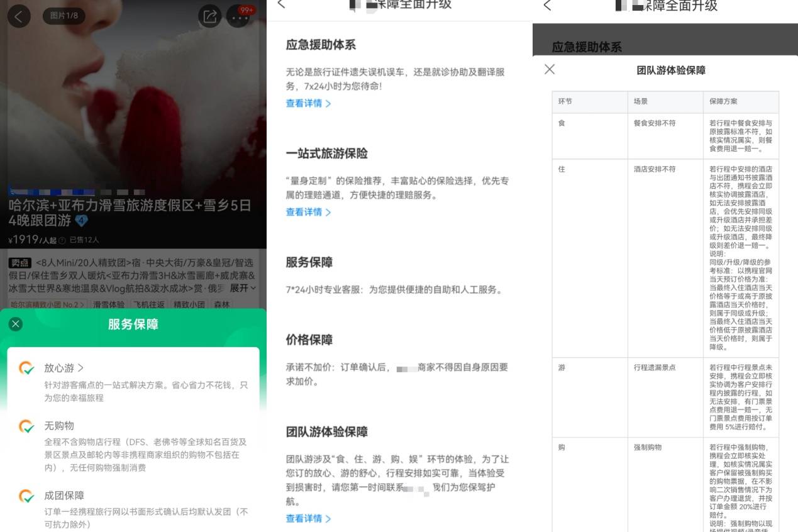
Task: Tap the 成团保障 checkmark icon
Action: 26,496
